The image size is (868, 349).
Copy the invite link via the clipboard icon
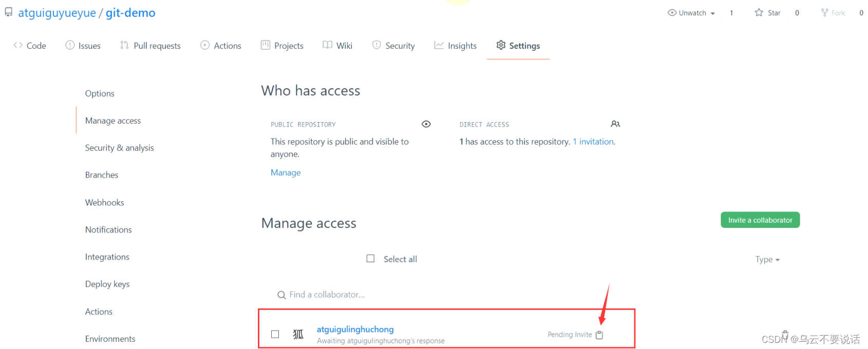click(x=599, y=335)
